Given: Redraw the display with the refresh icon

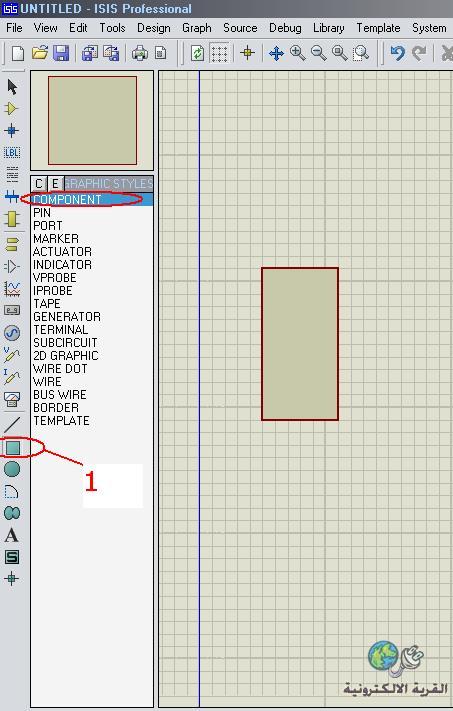Looking at the screenshot, I should (197, 54).
